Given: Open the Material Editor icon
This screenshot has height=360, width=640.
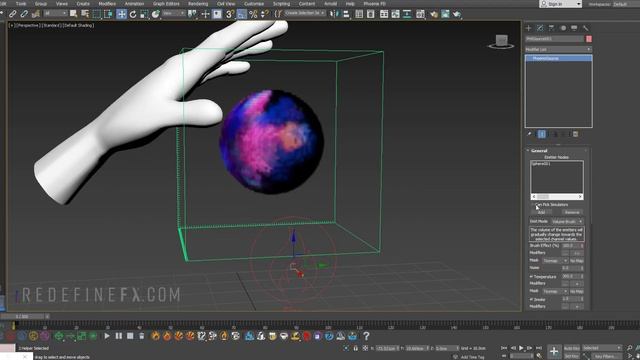Looking at the screenshot, I should click(x=420, y=14).
